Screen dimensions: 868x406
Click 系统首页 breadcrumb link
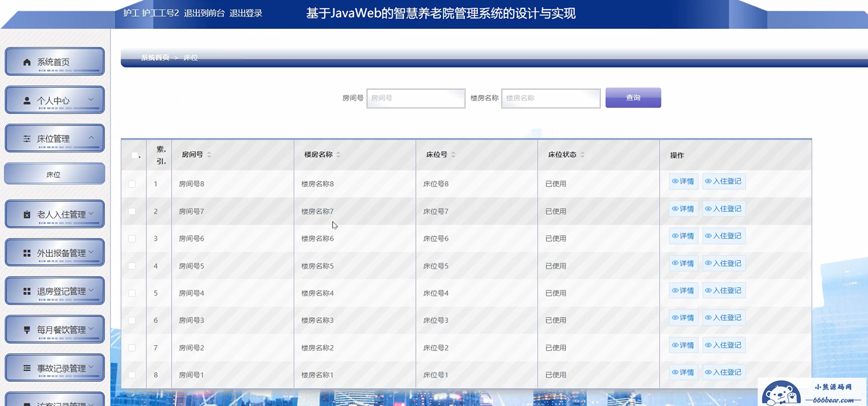click(155, 58)
